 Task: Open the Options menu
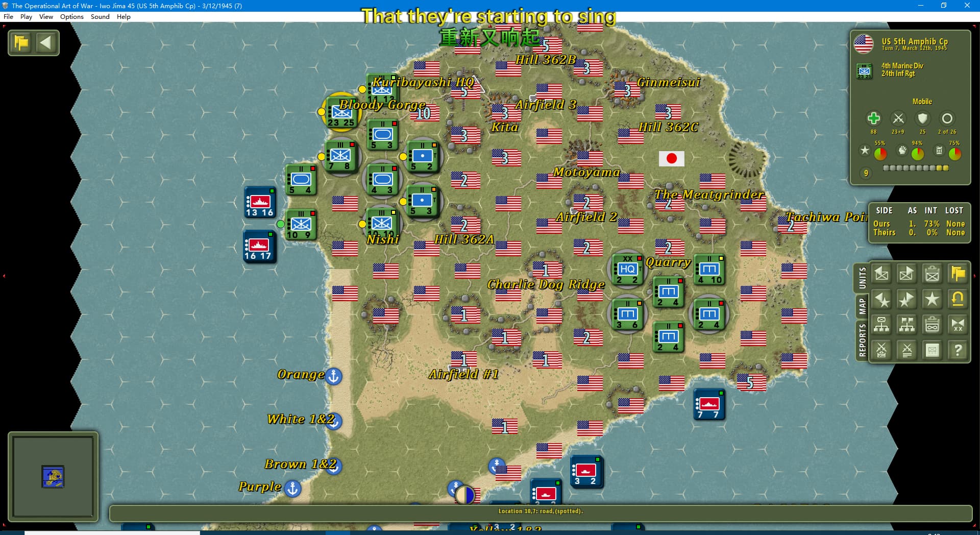point(71,16)
